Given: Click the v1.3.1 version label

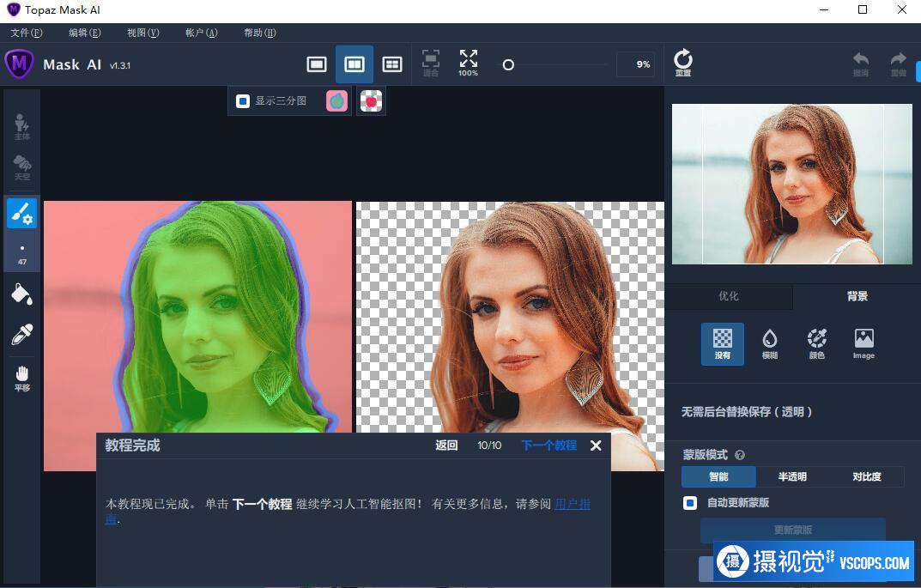Looking at the screenshot, I should (120, 65).
